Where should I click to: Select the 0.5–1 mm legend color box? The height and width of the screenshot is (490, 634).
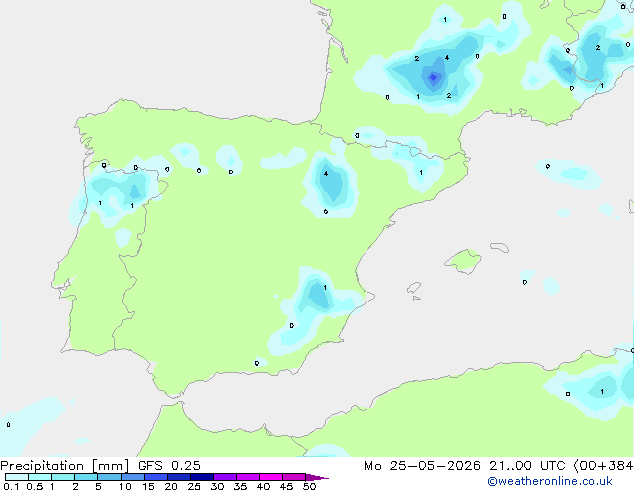[40, 477]
